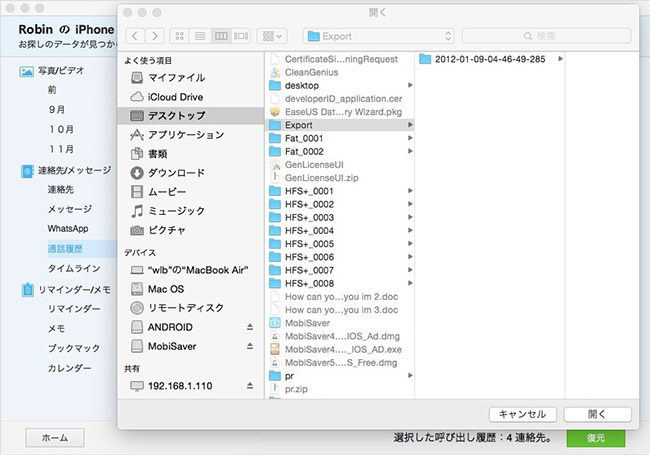Select iCloud Drive in the sidebar

(x=191, y=97)
